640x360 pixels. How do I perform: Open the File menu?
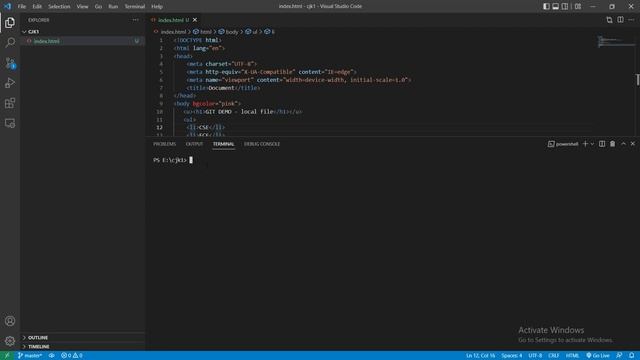[22, 6]
